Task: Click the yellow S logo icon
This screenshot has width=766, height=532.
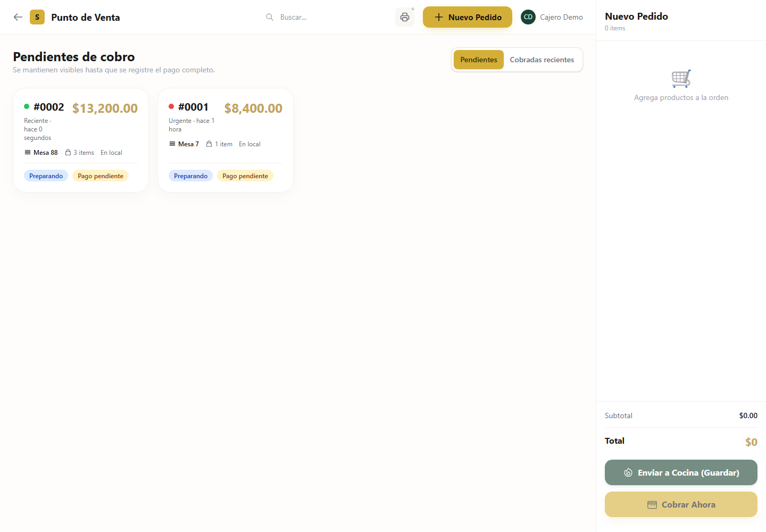Action: (x=37, y=17)
